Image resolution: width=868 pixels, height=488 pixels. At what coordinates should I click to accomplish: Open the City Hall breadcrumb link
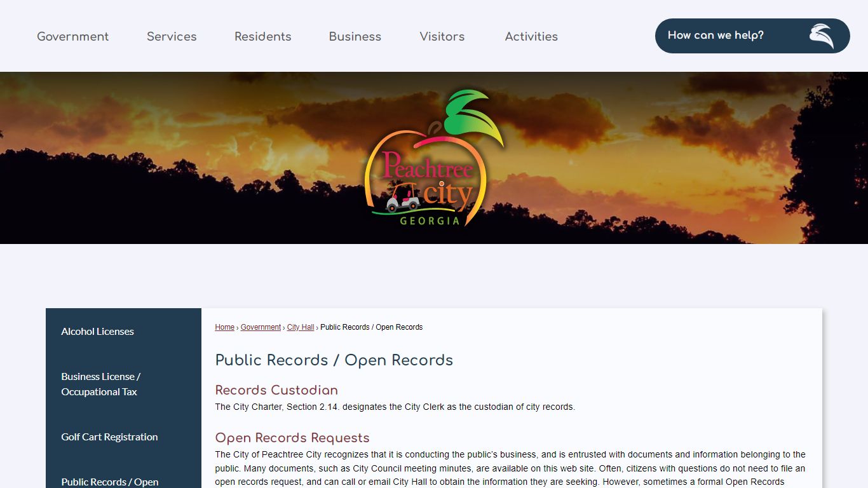pos(301,327)
